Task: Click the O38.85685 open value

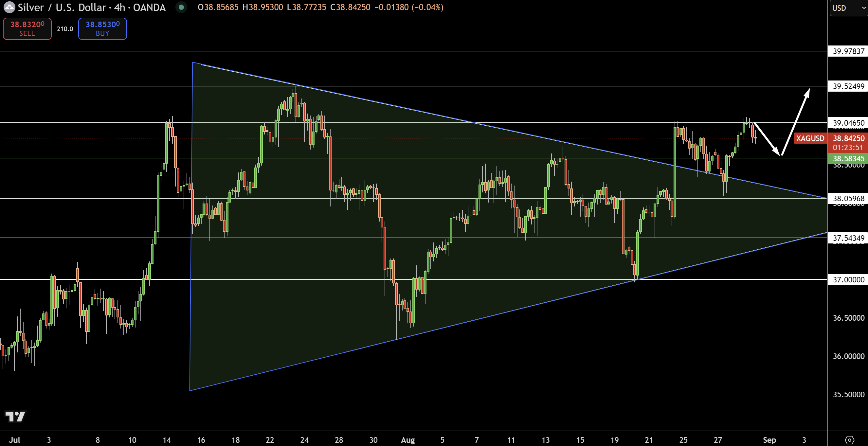Action: point(218,7)
